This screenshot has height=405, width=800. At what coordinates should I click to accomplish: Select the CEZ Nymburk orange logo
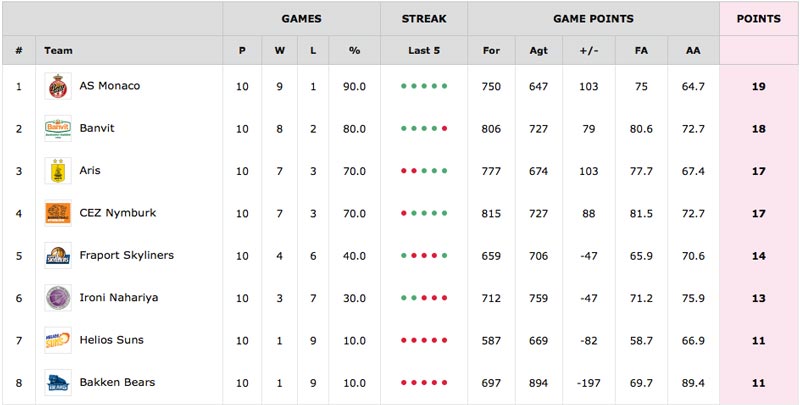point(58,213)
